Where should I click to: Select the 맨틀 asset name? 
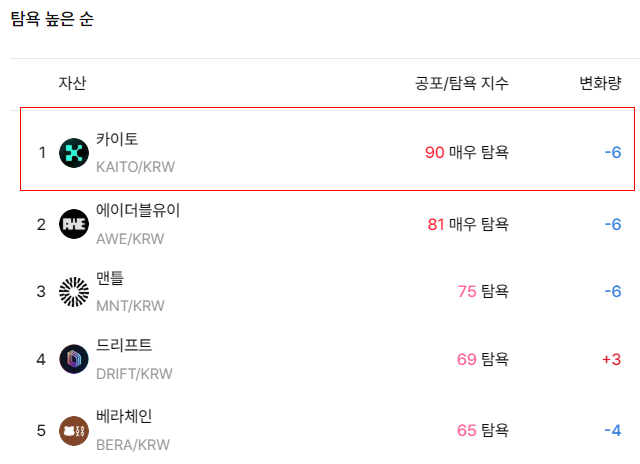pyautogui.click(x=110, y=278)
